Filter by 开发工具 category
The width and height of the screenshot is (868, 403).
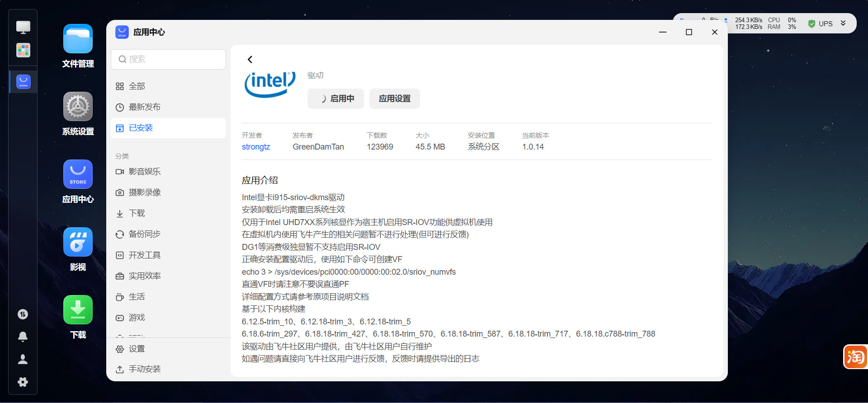(x=168, y=255)
